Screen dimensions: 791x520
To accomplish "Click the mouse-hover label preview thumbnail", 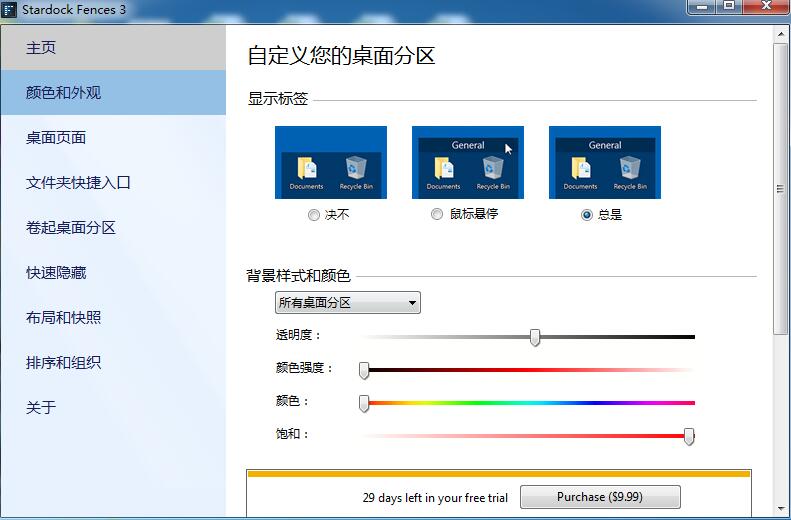I will click(x=468, y=162).
